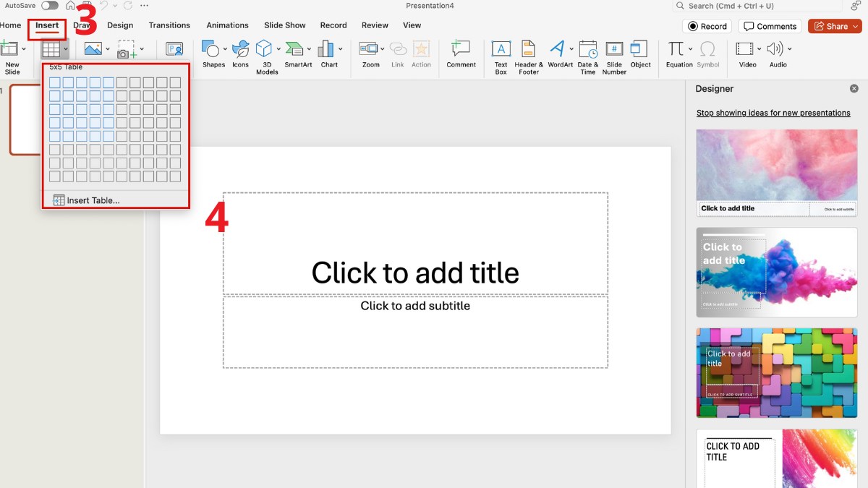Open the Shapes gallery icon
This screenshot has height=488, width=868.
click(x=210, y=49)
